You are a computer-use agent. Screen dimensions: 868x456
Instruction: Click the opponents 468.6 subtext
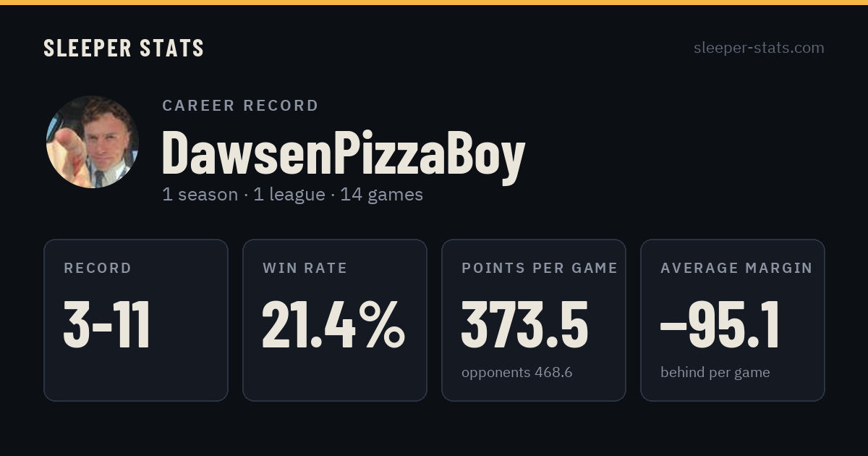click(517, 373)
